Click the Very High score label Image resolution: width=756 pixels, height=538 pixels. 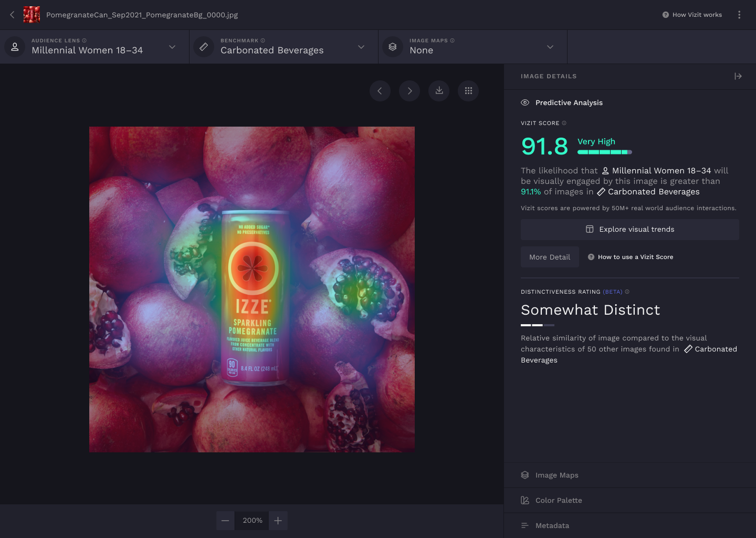[596, 141]
